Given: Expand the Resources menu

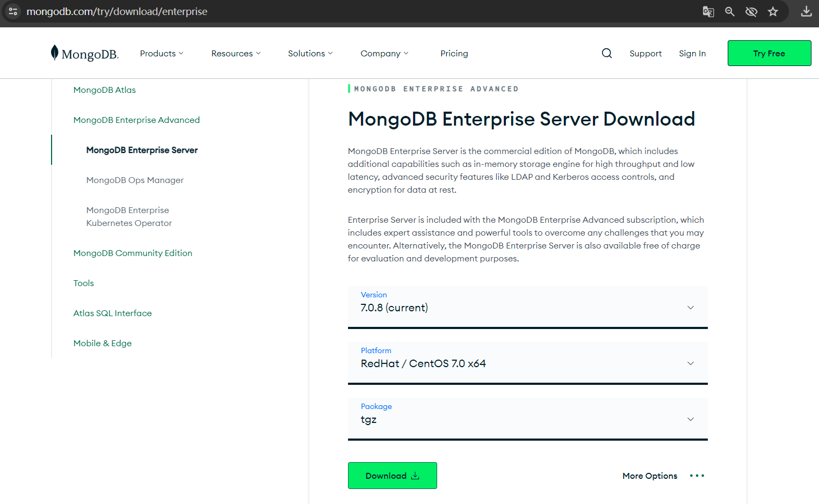Looking at the screenshot, I should coord(236,53).
